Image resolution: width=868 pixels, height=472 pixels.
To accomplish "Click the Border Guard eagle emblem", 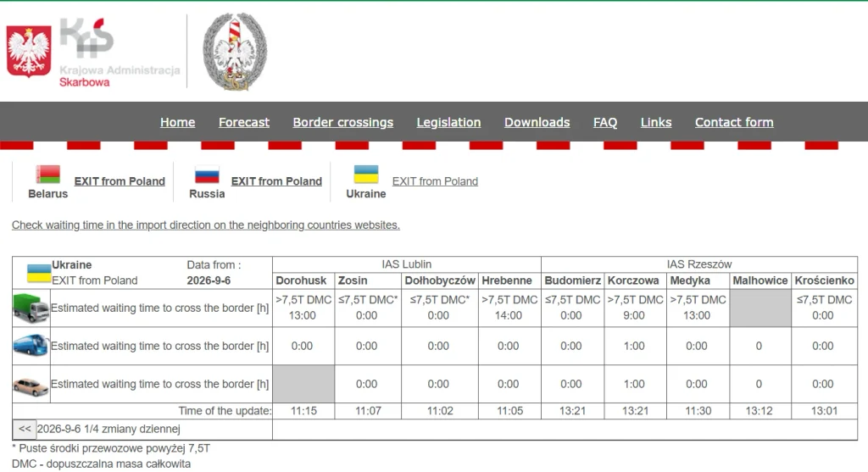I will pos(235,52).
